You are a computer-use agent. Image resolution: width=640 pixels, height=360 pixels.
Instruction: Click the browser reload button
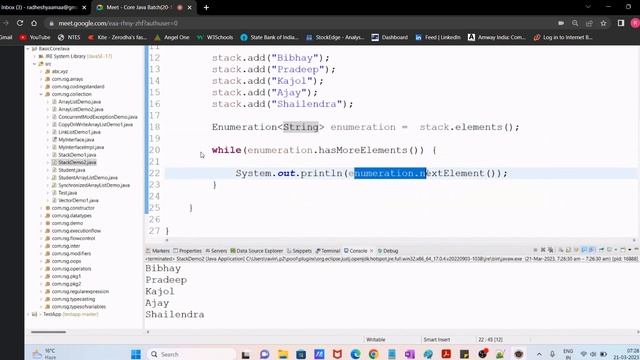(20, 23)
